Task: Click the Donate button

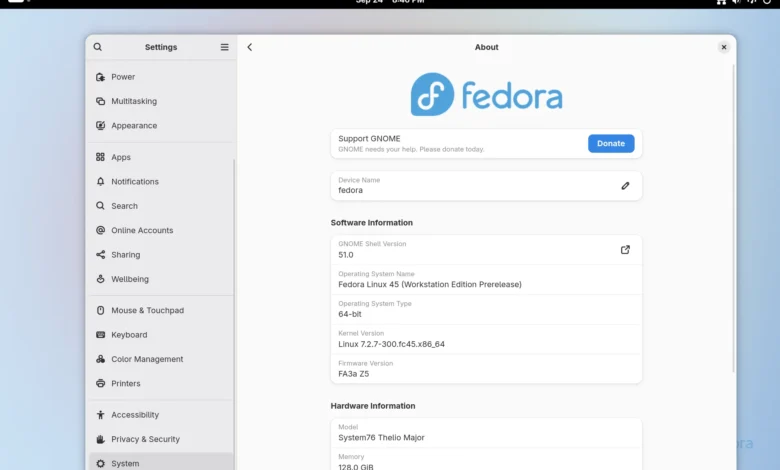Action: tap(611, 143)
